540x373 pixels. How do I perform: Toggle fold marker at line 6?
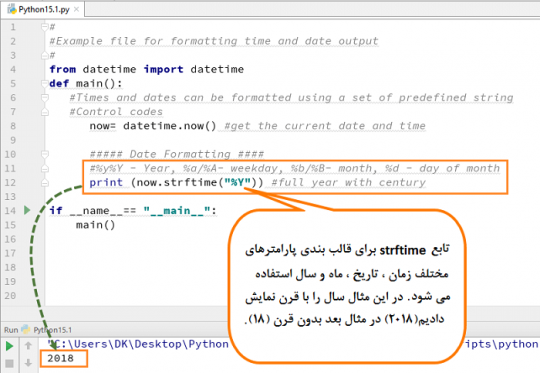pos(45,98)
